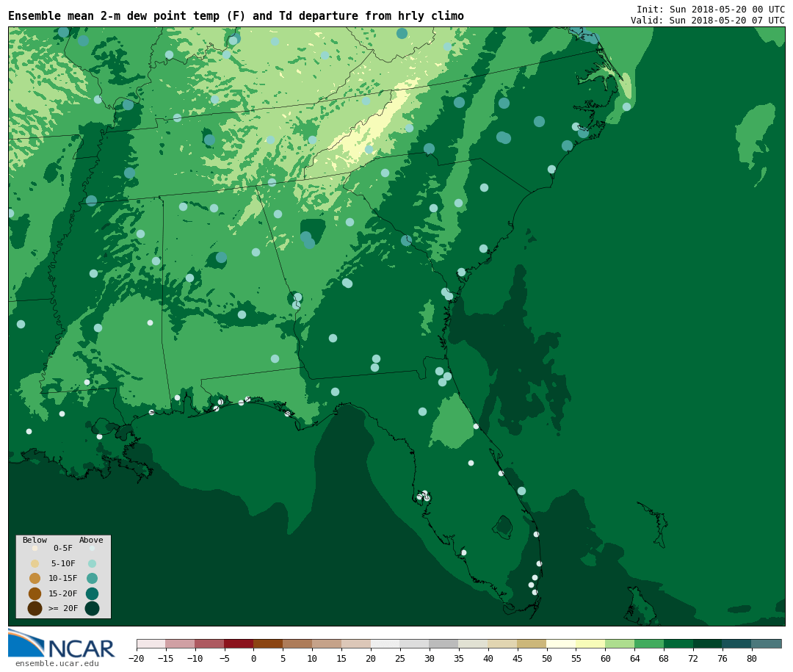Screen dimensions: 793x672
Task: Click the '80' colorbar tick label
Action: point(753,658)
